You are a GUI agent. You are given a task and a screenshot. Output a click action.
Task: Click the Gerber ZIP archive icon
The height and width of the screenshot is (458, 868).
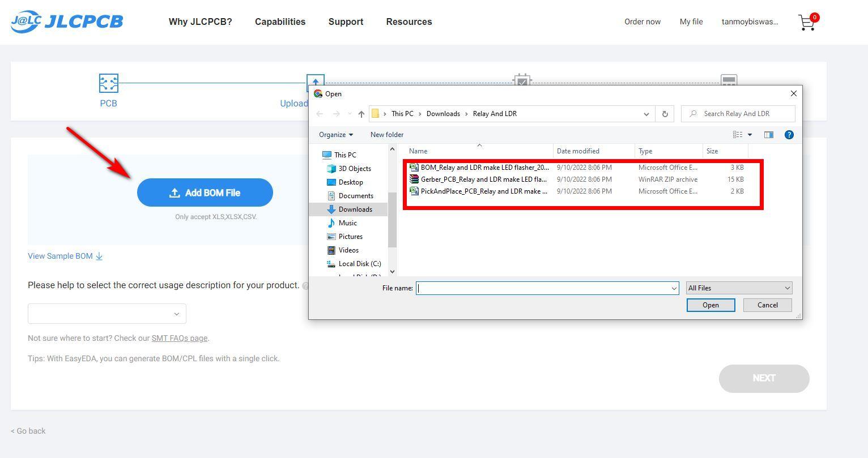[x=414, y=179]
